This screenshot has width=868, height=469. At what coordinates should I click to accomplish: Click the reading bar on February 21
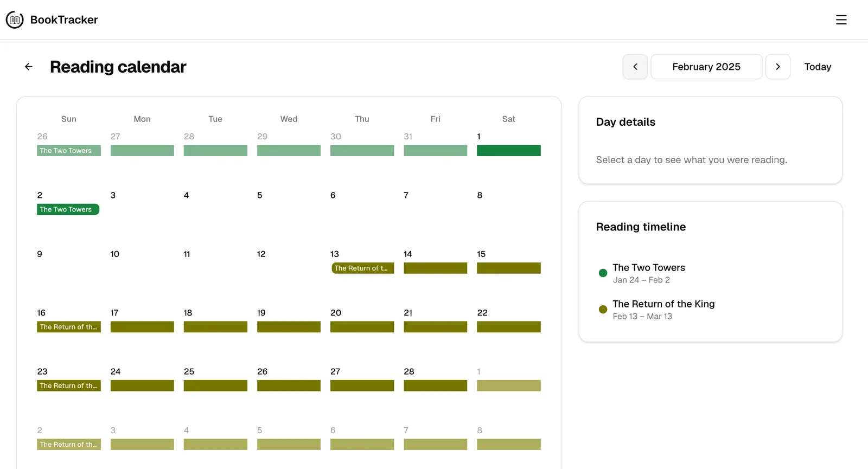pos(435,327)
